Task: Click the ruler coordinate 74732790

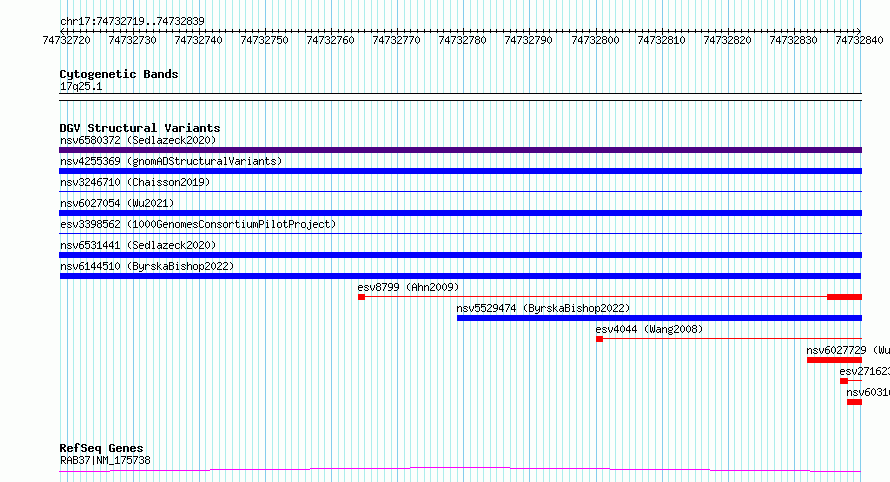Action: [528, 40]
